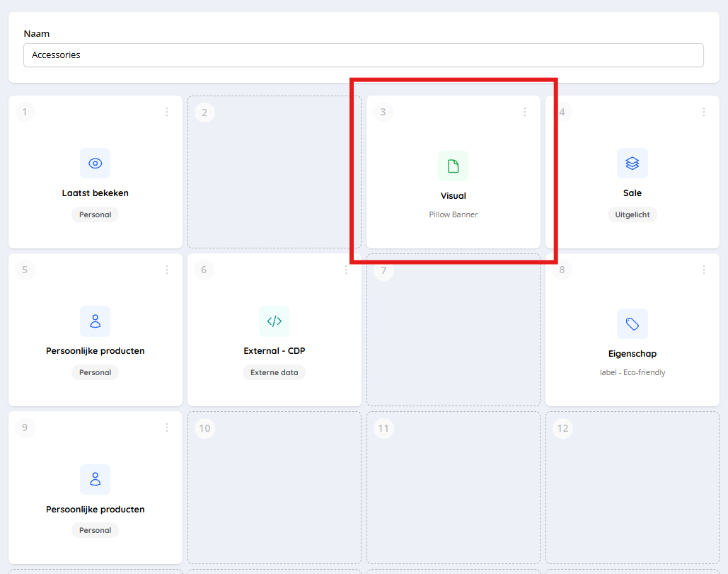Open the three-dot menu of slot 5
This screenshot has height=574, width=728.
pyautogui.click(x=167, y=270)
